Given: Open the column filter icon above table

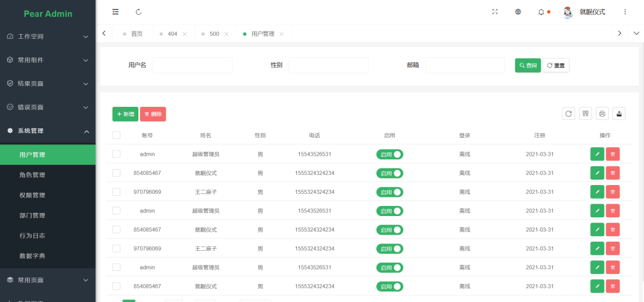Looking at the screenshot, I should point(586,113).
